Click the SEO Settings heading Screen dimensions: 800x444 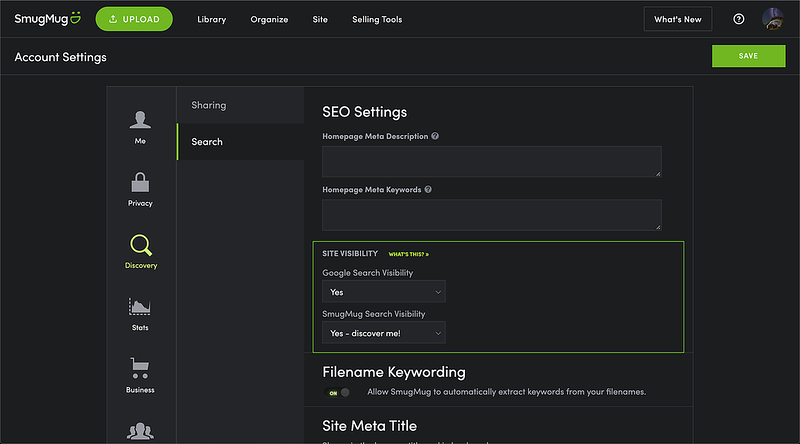click(364, 112)
